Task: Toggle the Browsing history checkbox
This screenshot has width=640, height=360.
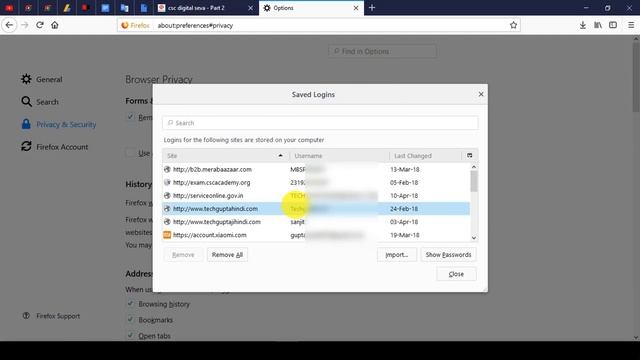Action: pos(130,304)
